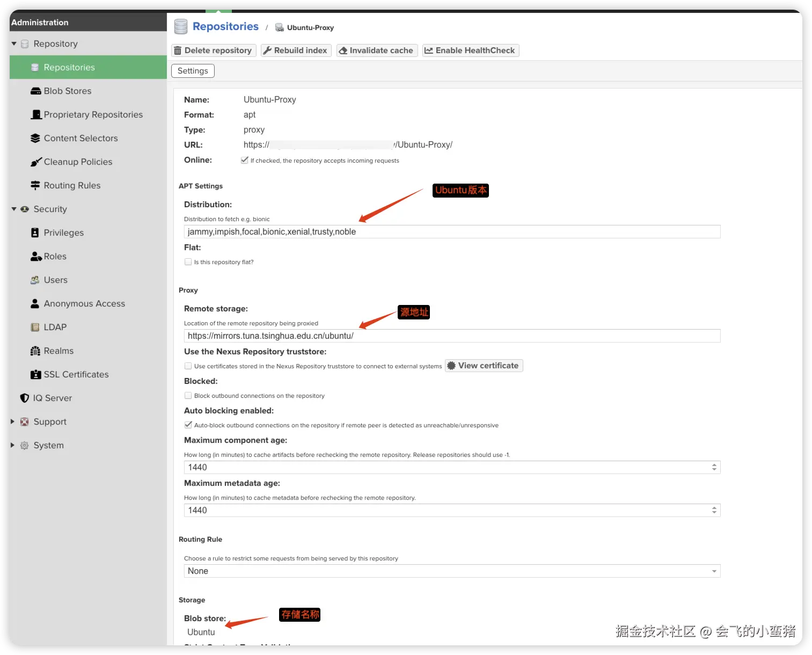The image size is (812, 655).
Task: Click the Blob Stores drive icon
Action: coord(35,91)
